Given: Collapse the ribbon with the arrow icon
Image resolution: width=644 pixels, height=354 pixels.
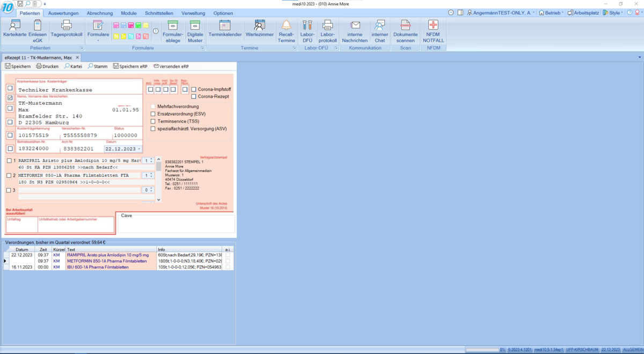Looking at the screenshot, I should (x=451, y=13).
